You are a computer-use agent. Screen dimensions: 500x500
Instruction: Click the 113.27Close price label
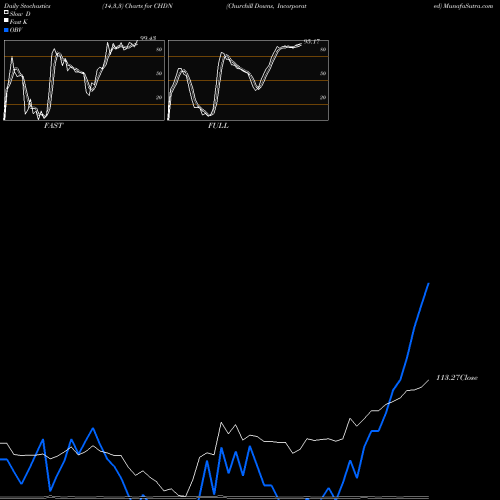pos(457,378)
